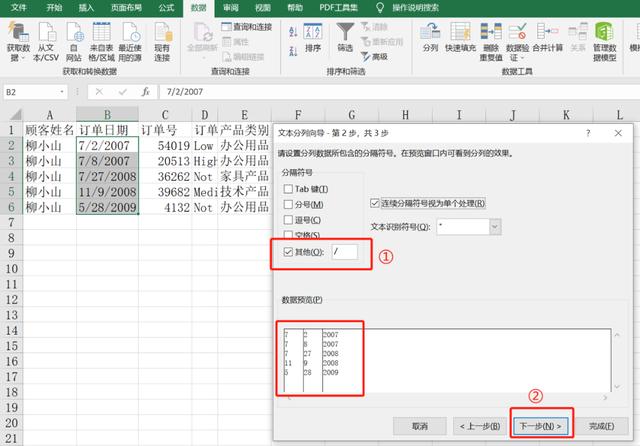This screenshot has width=640, height=446.
Task: Uncheck the 其他(O) other delimiter checkbox
Action: click(x=288, y=252)
